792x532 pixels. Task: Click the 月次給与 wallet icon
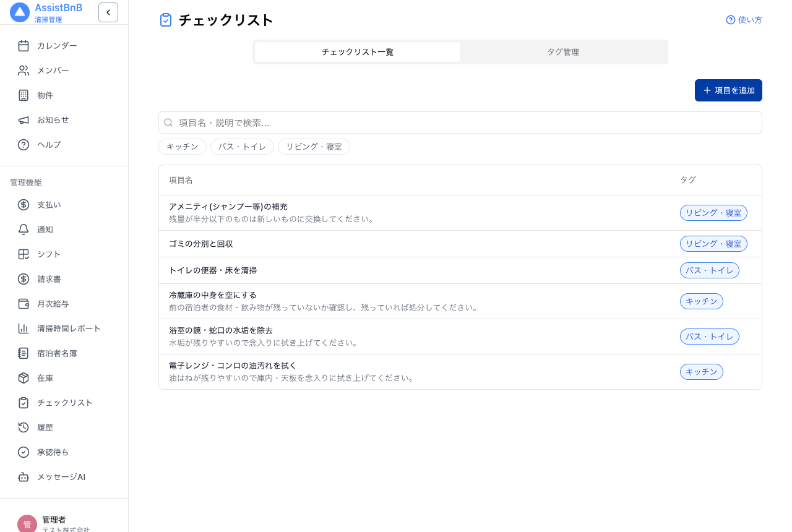pos(24,304)
